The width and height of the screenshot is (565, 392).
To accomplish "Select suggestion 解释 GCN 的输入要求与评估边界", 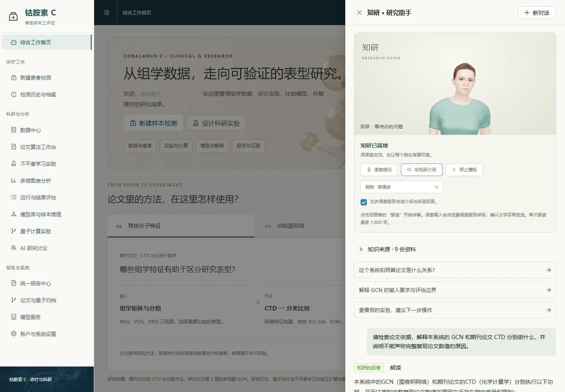I will [455, 290].
